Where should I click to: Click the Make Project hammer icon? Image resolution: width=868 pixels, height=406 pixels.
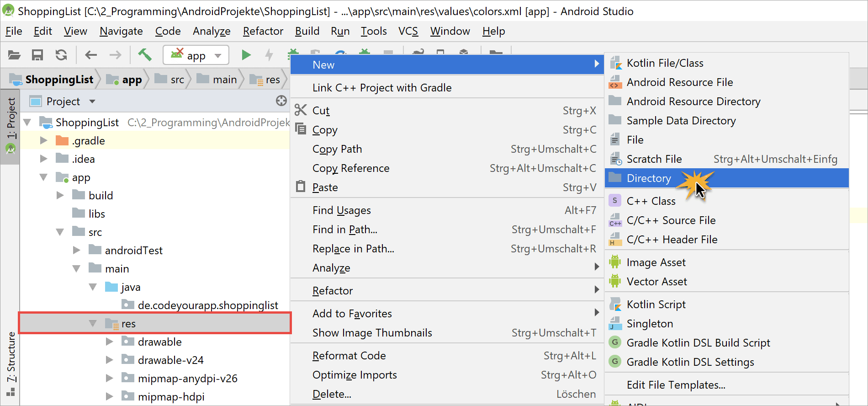[x=145, y=55]
